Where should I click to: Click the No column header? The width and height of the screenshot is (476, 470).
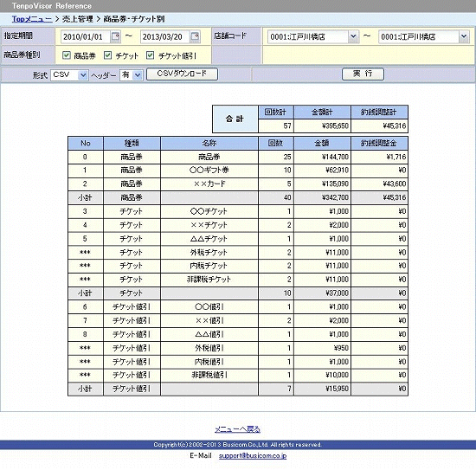pyautogui.click(x=86, y=143)
